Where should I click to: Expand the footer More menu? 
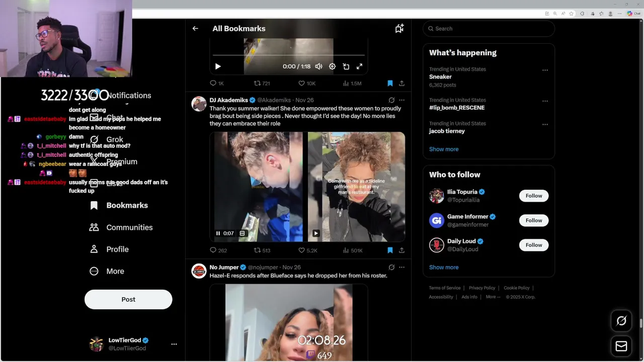pos(493,297)
